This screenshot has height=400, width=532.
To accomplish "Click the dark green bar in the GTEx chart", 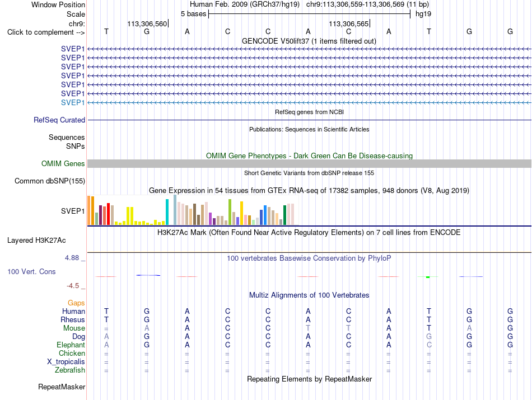I will [284, 215].
